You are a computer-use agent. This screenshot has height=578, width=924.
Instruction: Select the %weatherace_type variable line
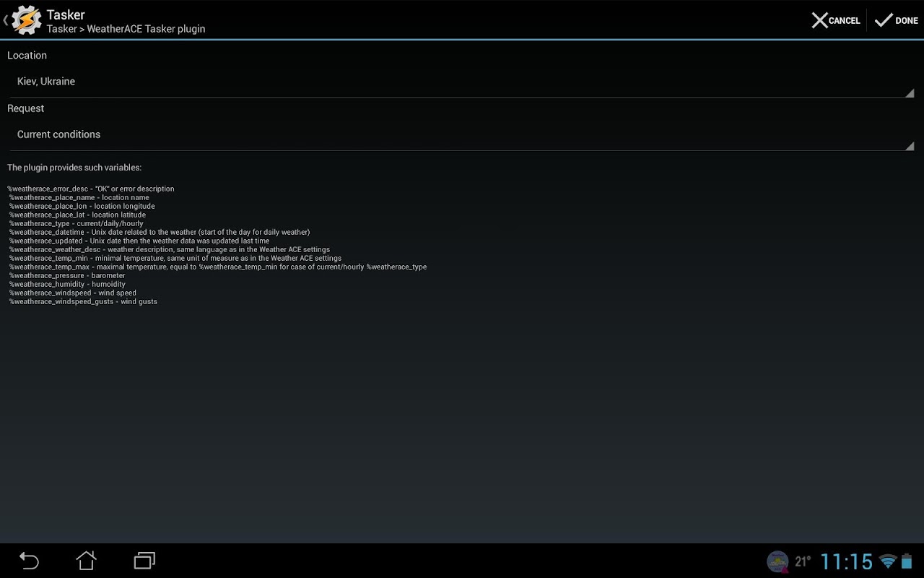(x=77, y=223)
